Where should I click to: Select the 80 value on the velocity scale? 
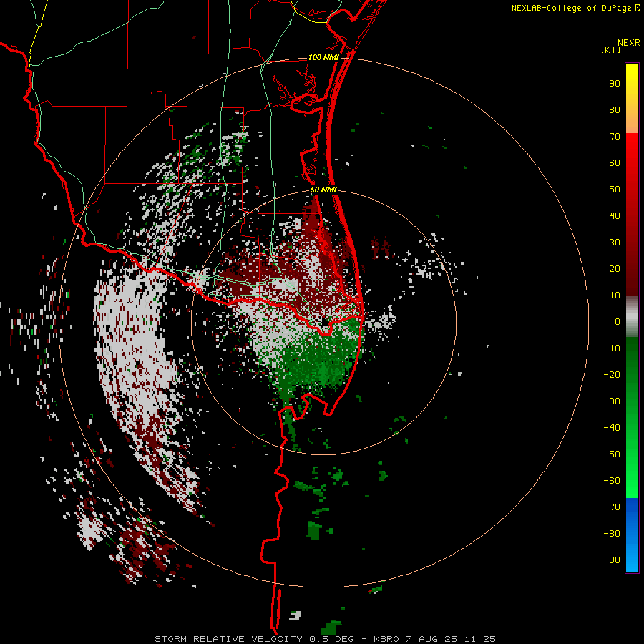pyautogui.click(x=615, y=109)
